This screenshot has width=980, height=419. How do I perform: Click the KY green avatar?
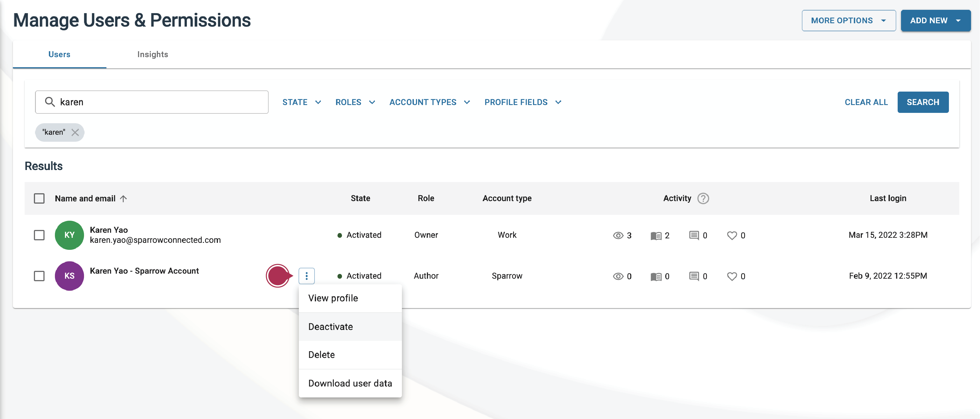coord(69,235)
